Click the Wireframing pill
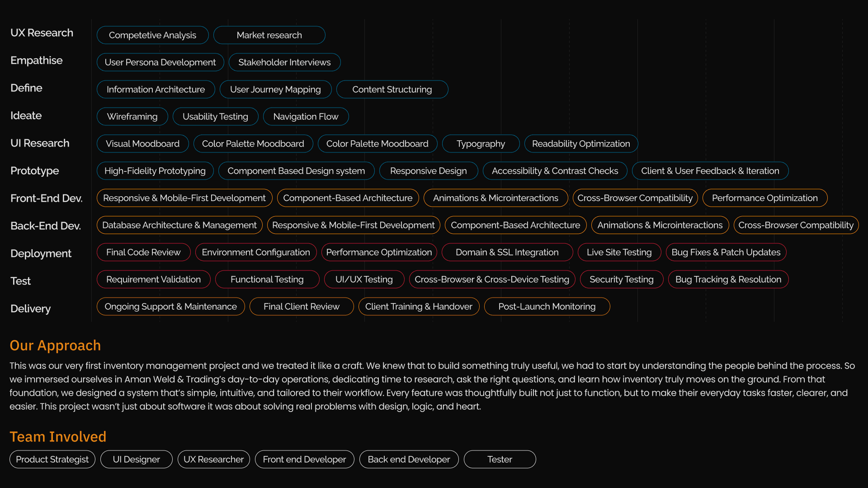 click(x=132, y=117)
